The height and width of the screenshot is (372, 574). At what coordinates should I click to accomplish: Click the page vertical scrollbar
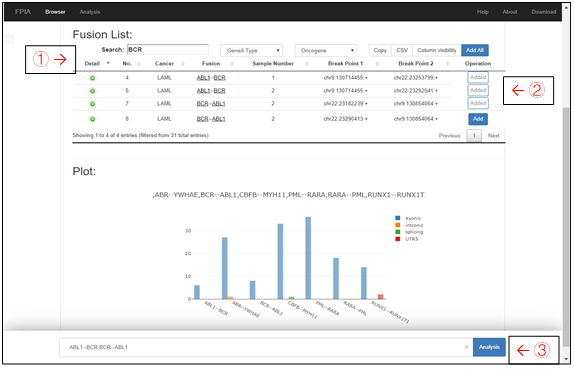(566, 227)
